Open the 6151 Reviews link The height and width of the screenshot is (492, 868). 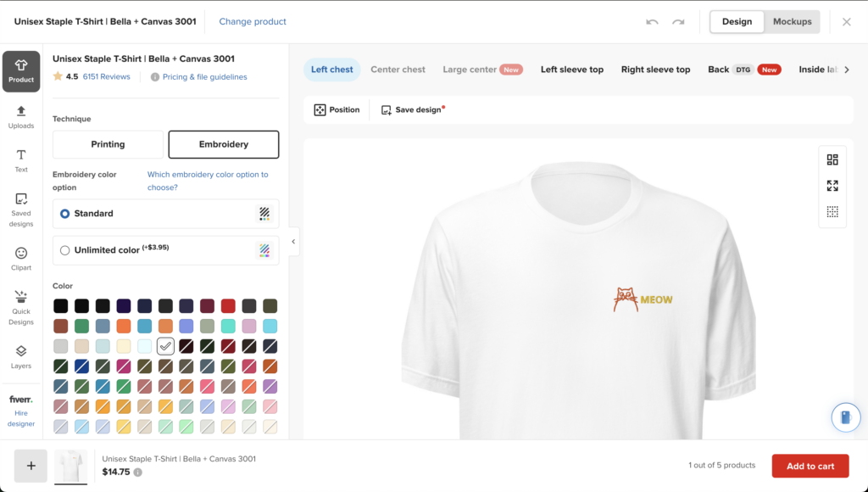(106, 76)
